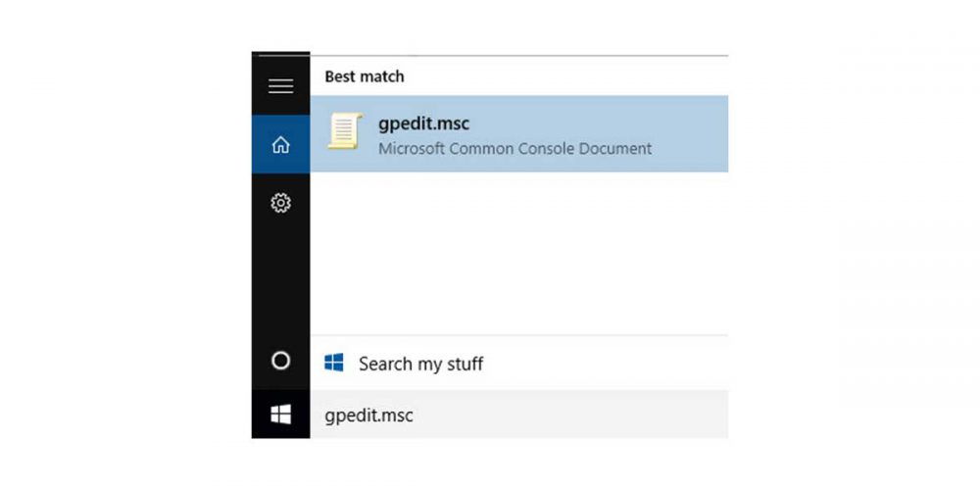This screenshot has width=980, height=490.
Task: Click the "Best match" header label
Action: click(365, 76)
